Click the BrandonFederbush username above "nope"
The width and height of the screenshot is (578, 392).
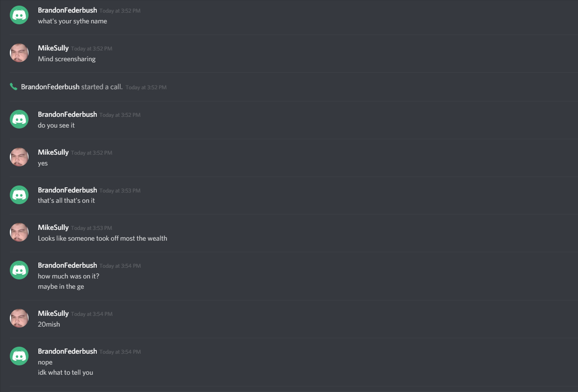tap(67, 351)
